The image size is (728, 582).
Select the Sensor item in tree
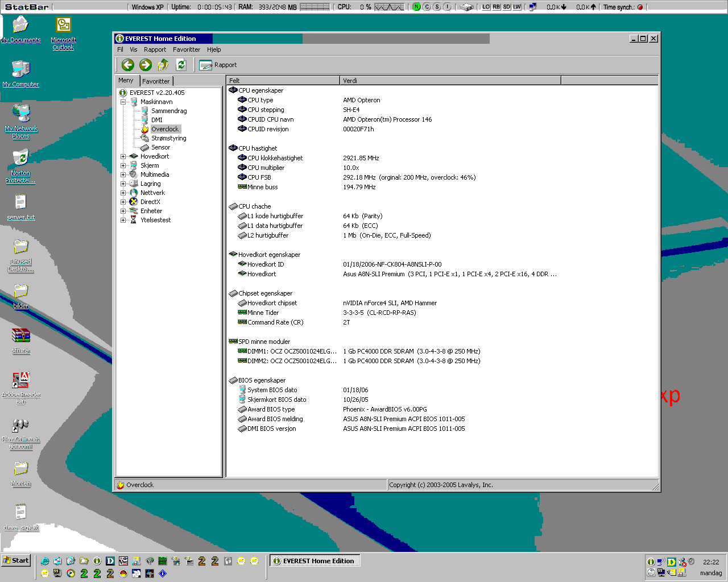point(160,147)
